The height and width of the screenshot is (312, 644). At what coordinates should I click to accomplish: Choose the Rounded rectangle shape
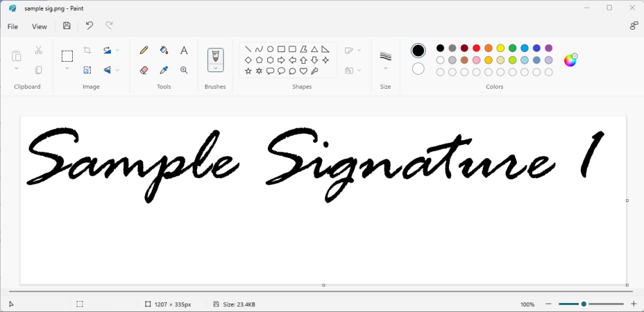(x=292, y=50)
